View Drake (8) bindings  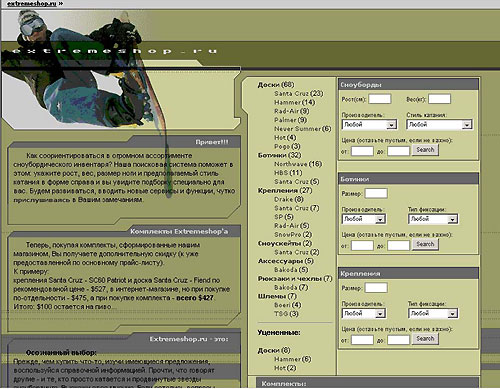[289, 199]
